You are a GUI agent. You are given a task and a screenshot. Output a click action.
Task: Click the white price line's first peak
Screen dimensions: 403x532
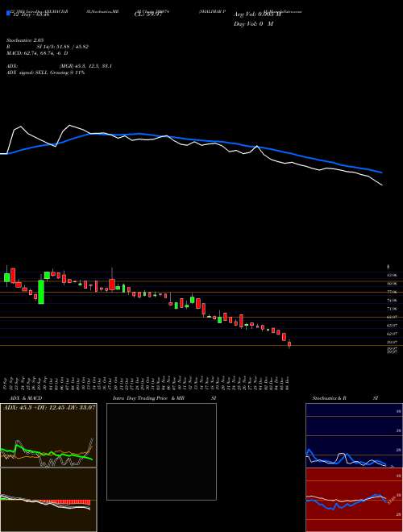click(21, 127)
